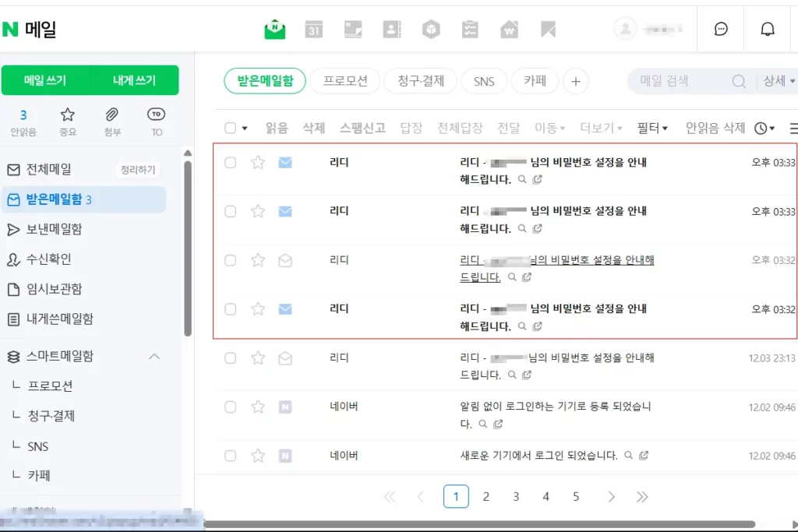798x532 pixels.
Task: Toggle read status envelope of first 리디 mail
Action: [285, 162]
